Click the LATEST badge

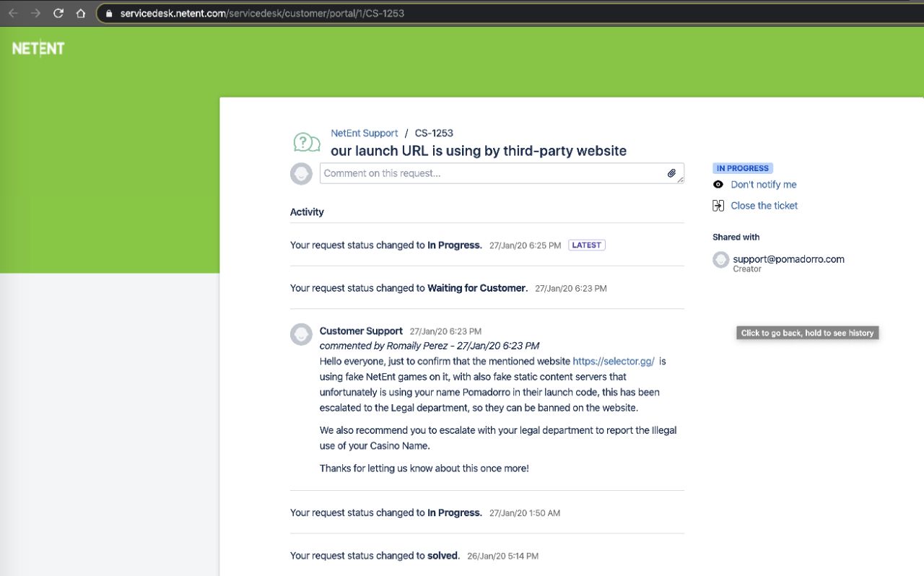pyautogui.click(x=586, y=245)
